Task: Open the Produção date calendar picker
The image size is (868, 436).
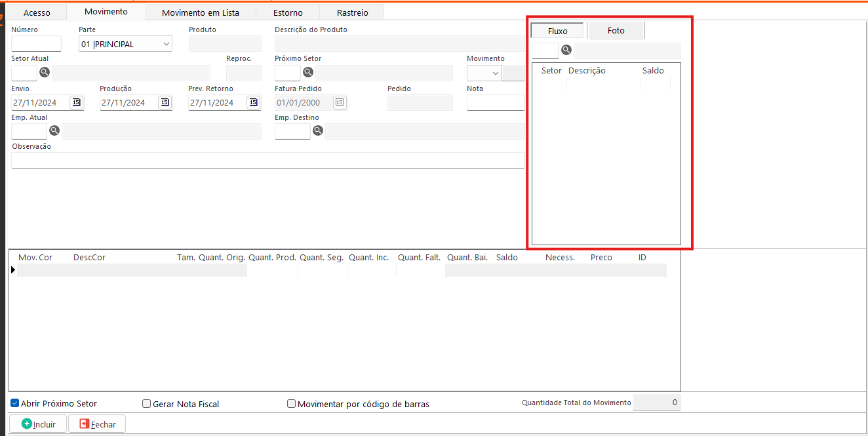Action: (165, 102)
